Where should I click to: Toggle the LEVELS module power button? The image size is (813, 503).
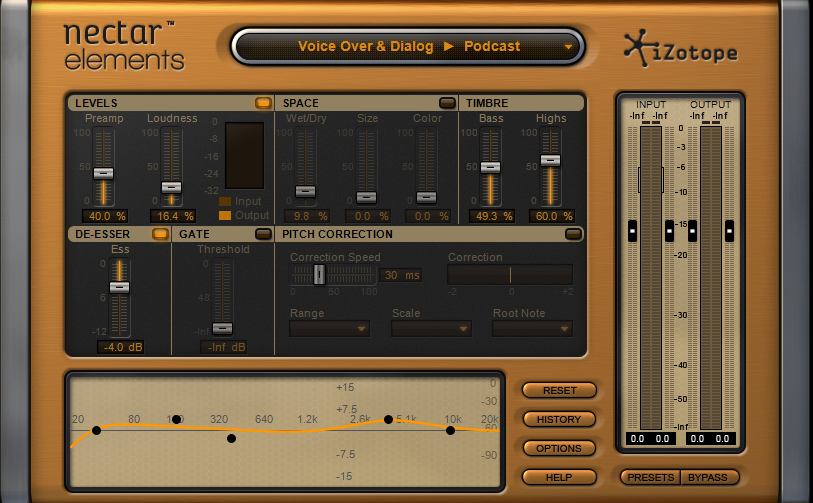pos(263,103)
